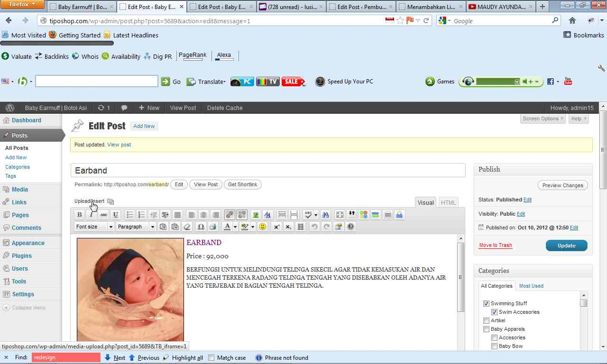The height and width of the screenshot is (364, 607).
Task: Click the blue Update button
Action: (566, 246)
